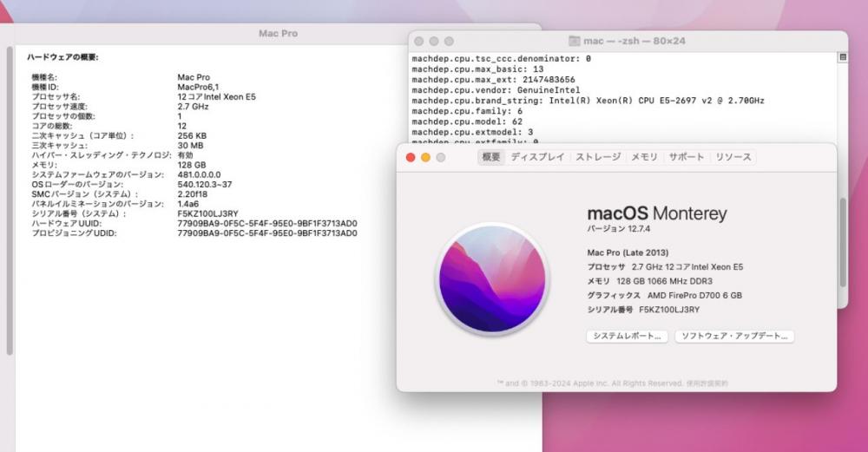The image size is (868, 452).
Task: Click the グラフィックス AMD FirePro D700 line
Action: 664,296
